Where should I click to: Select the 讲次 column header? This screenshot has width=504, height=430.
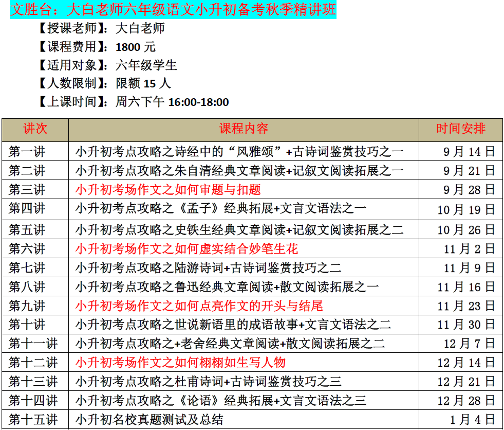point(35,130)
